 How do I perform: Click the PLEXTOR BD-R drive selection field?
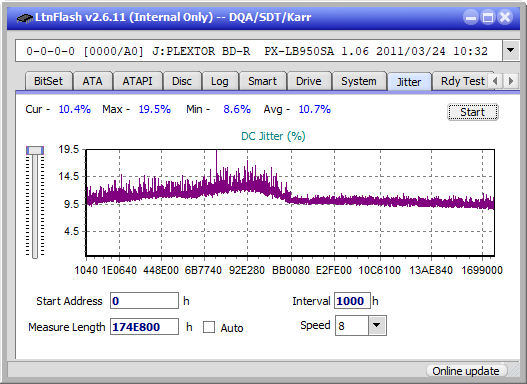coord(258,51)
